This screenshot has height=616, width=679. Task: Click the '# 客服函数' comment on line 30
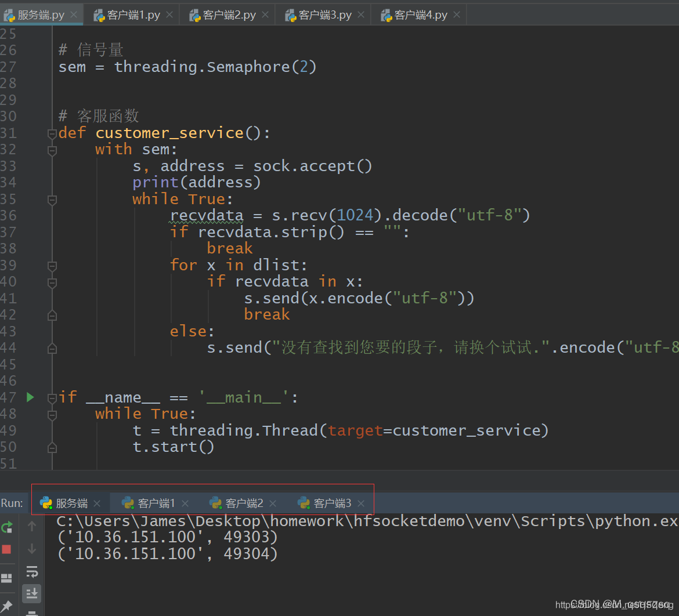99,116
